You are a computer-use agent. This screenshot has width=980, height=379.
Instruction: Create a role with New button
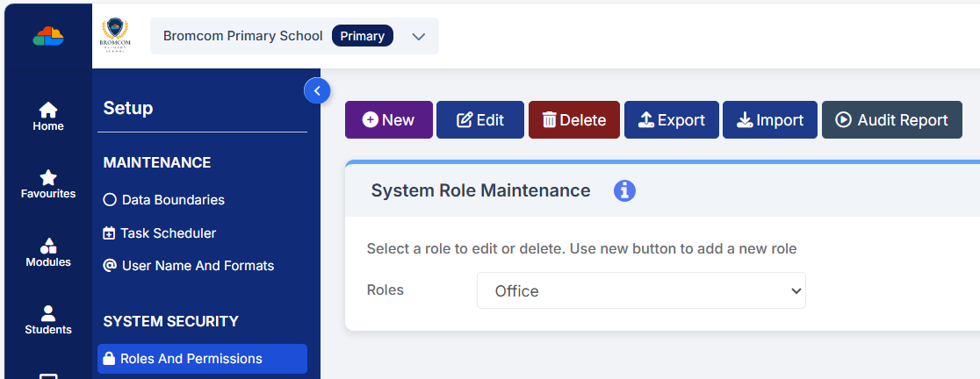pos(388,120)
